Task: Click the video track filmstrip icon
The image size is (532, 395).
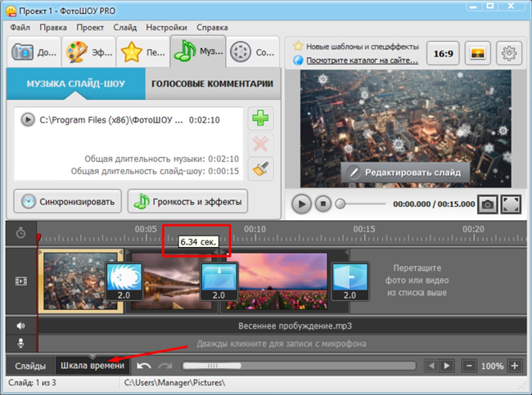Action: (x=21, y=281)
